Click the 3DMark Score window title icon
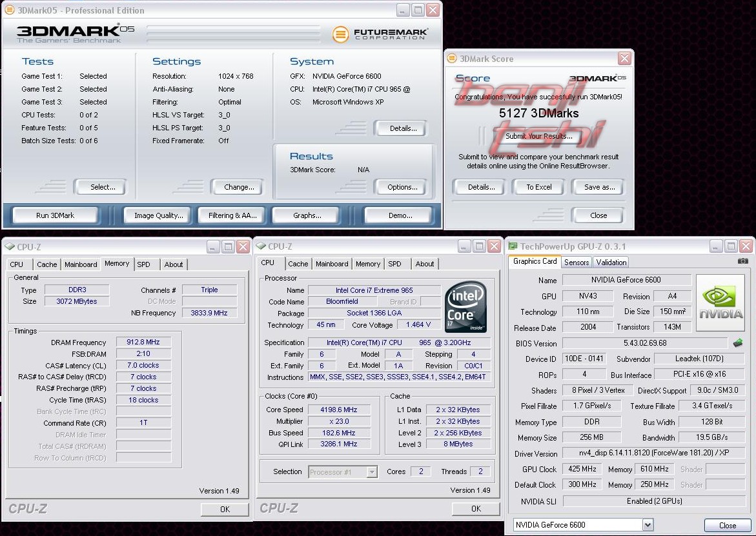This screenshot has height=536, width=756. (x=452, y=58)
